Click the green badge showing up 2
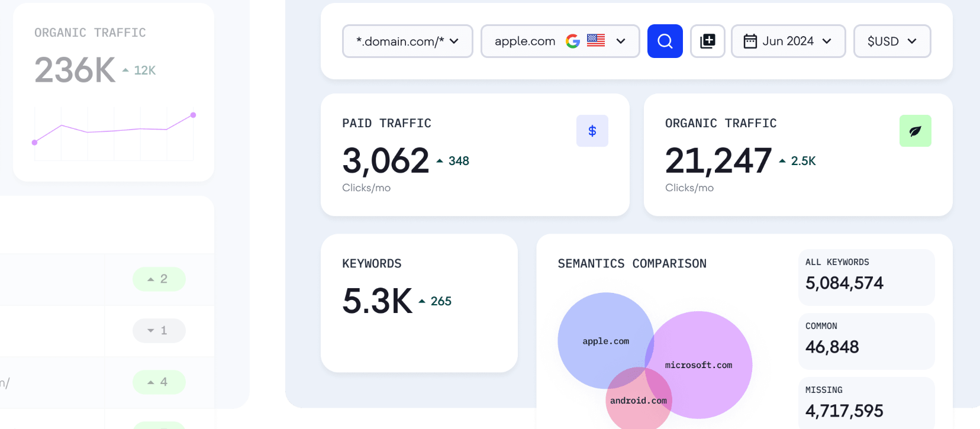The height and width of the screenshot is (429, 980). point(159,279)
